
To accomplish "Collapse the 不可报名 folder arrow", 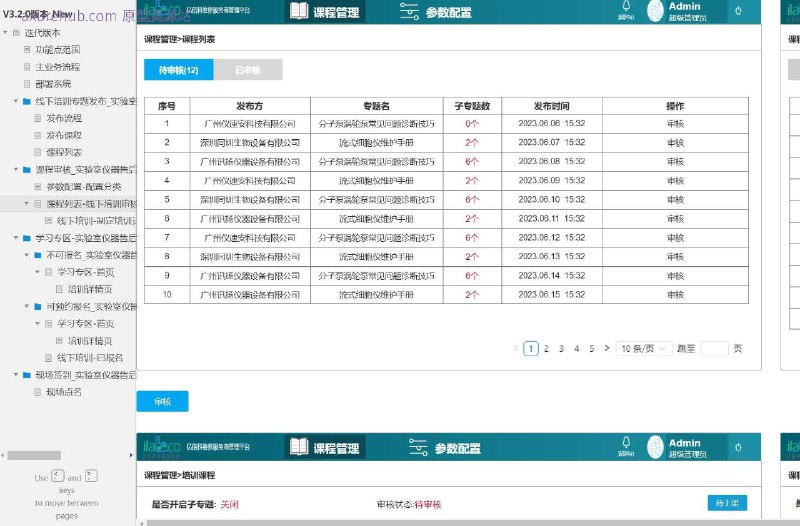I will tap(27, 255).
